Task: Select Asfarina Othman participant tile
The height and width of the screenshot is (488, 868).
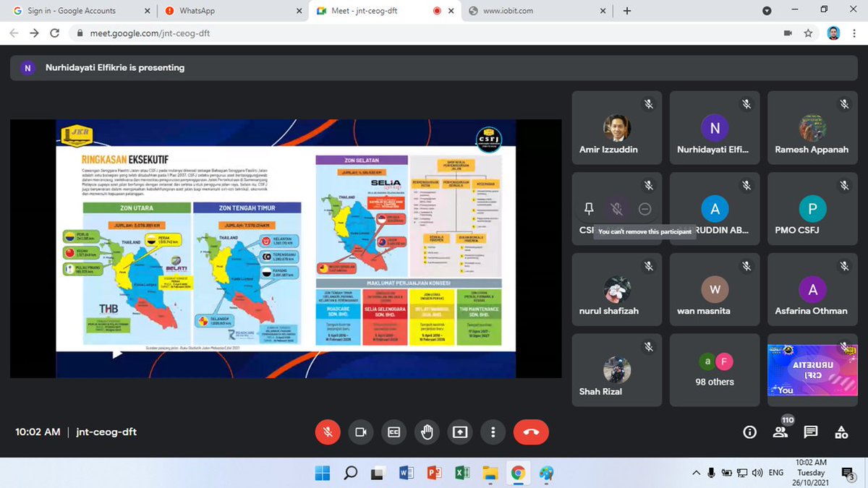Action: (x=812, y=289)
